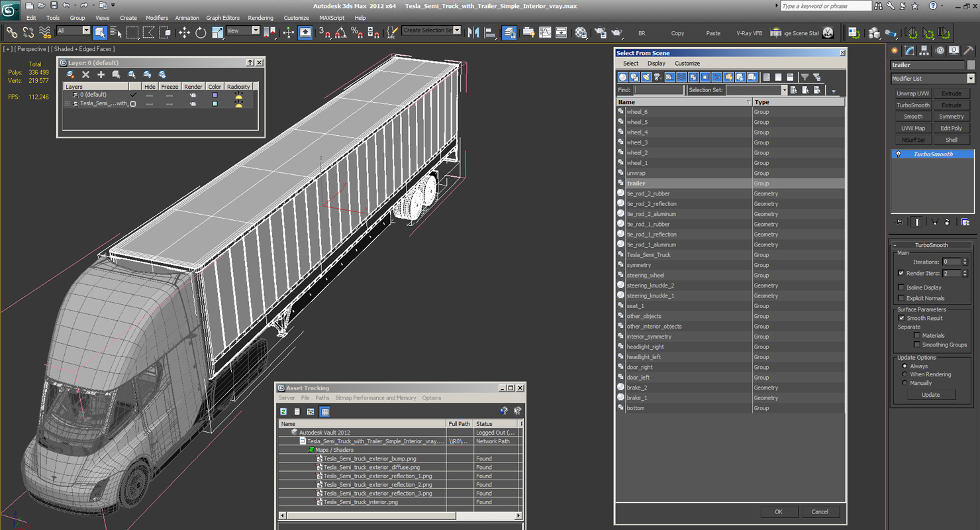Click Create New Layer icon in Layer dialog

[x=70, y=75]
